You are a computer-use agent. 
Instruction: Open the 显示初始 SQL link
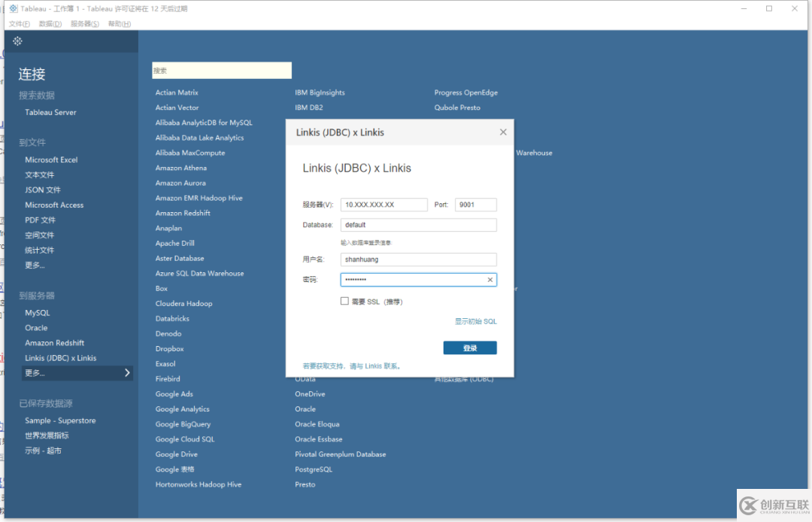click(475, 322)
